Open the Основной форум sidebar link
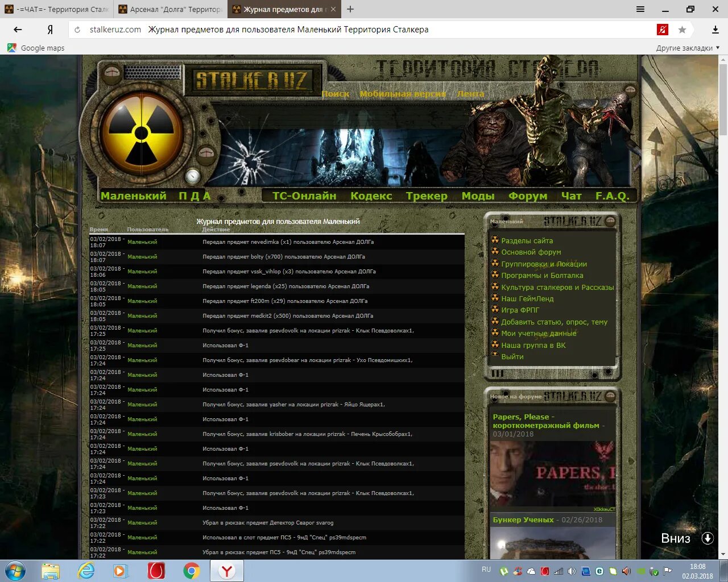The image size is (728, 582). [531, 252]
